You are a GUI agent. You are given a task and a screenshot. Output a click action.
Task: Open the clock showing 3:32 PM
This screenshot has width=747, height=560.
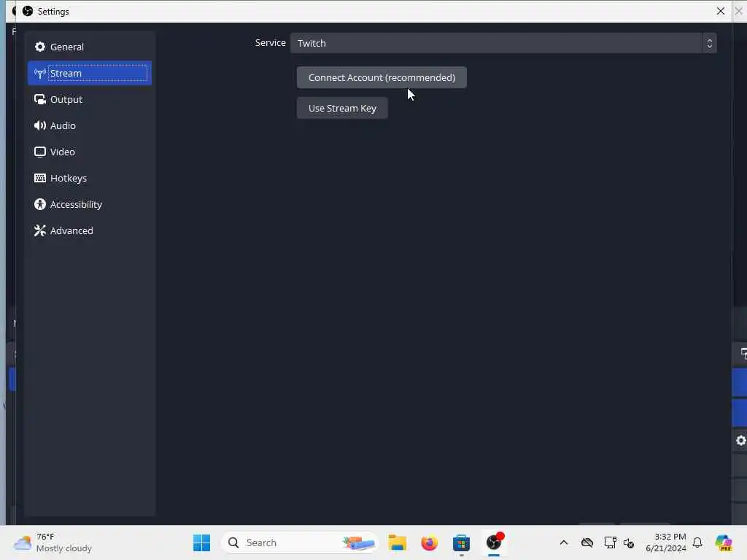[x=666, y=542]
